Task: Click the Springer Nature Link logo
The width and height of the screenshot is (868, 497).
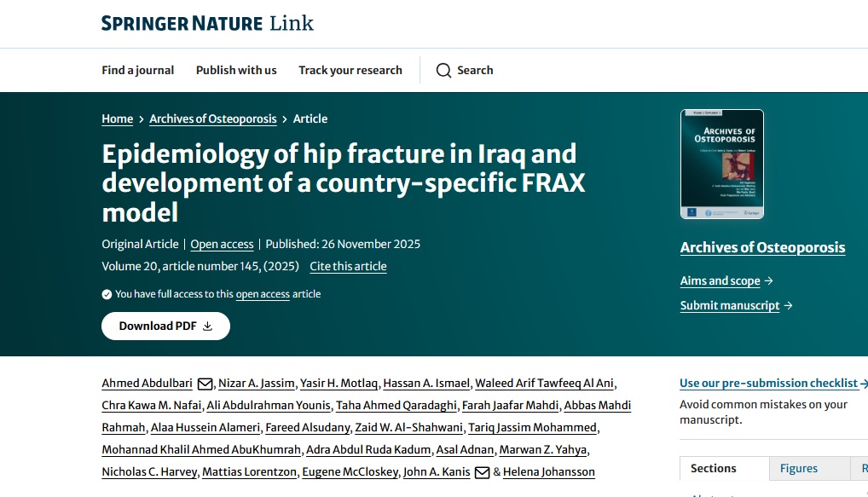Action: [x=207, y=23]
